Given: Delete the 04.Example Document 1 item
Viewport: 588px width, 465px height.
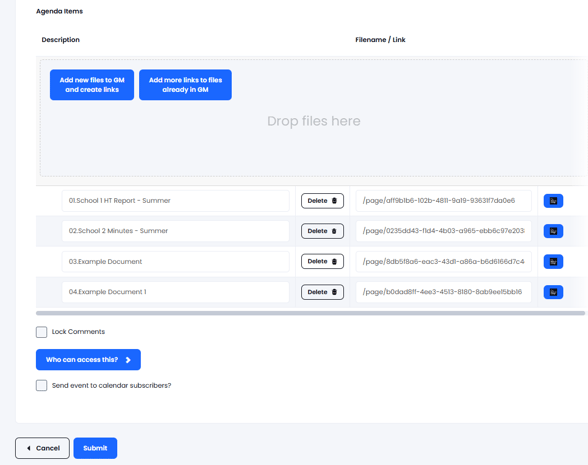Looking at the screenshot, I should point(322,292).
